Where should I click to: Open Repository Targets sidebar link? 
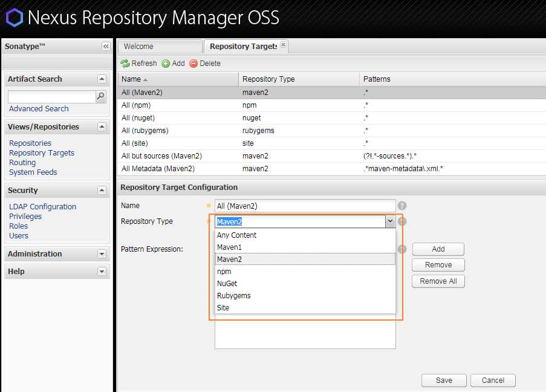42,153
